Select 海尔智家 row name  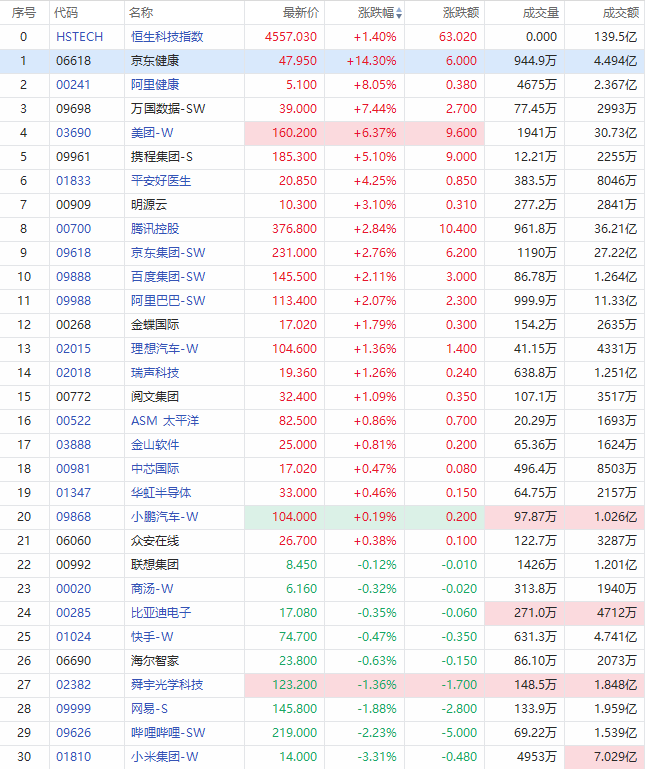(155, 661)
